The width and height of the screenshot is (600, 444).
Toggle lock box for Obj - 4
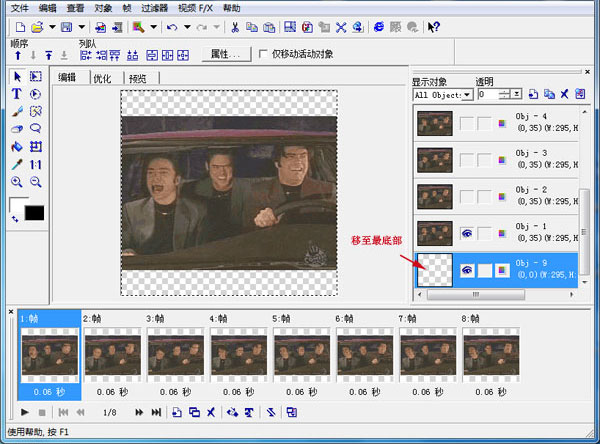point(484,123)
